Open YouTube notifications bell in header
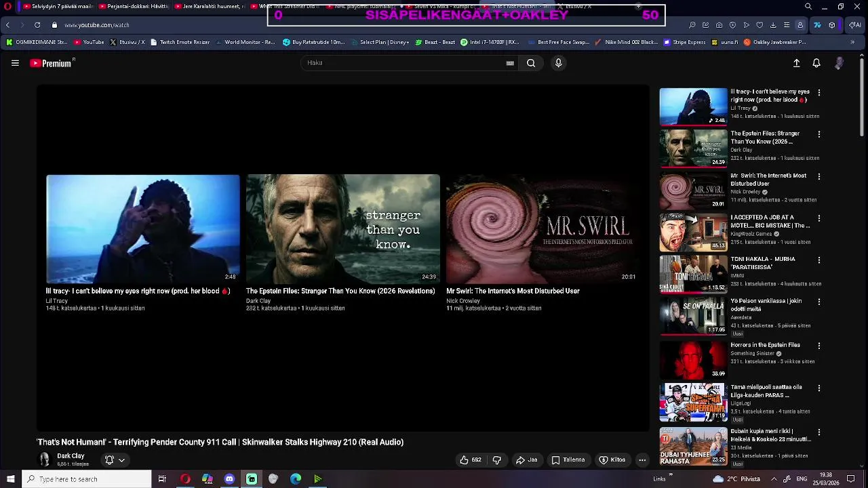This screenshot has height=488, width=868. [x=816, y=63]
